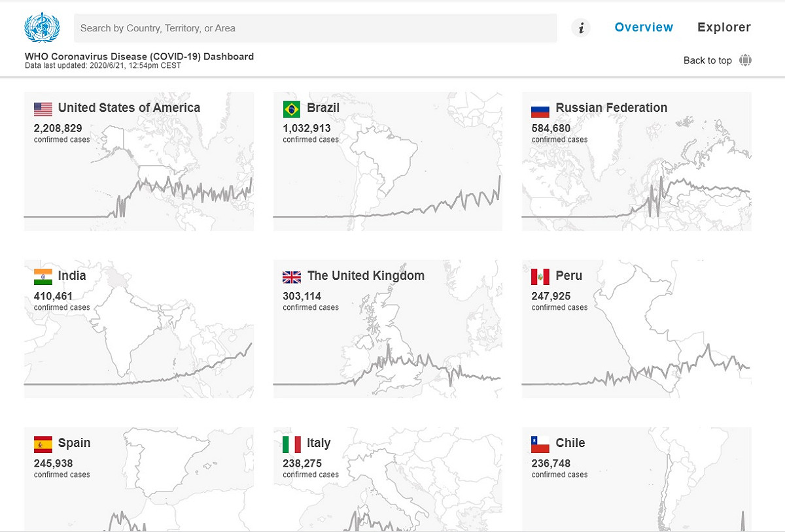785x532 pixels.
Task: Click the globe icon beside Back to top
Action: (x=745, y=60)
